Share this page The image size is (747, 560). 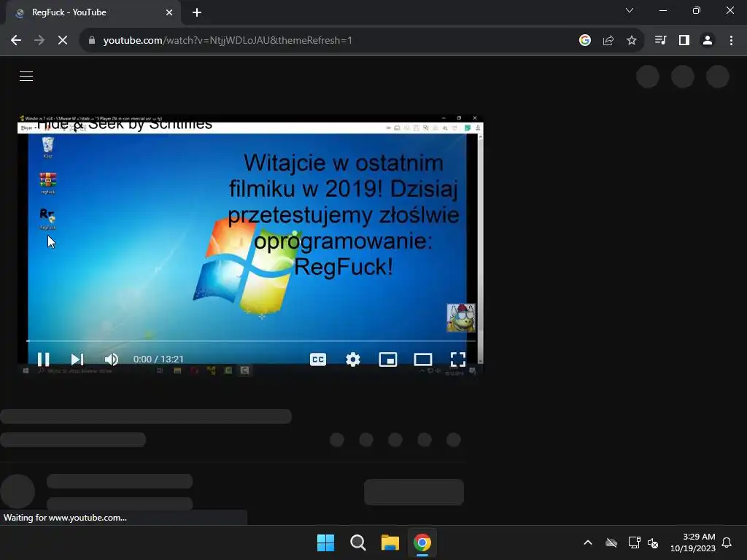(x=608, y=41)
